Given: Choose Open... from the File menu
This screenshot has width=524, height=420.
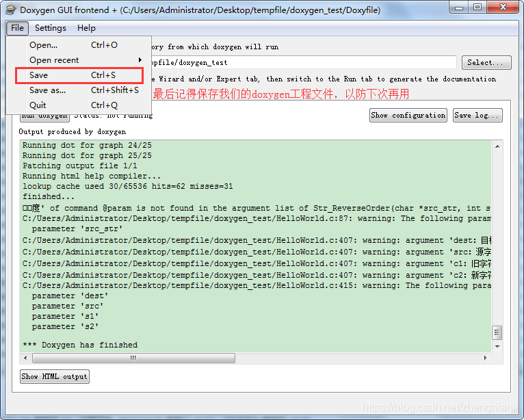Looking at the screenshot, I should [79, 44].
